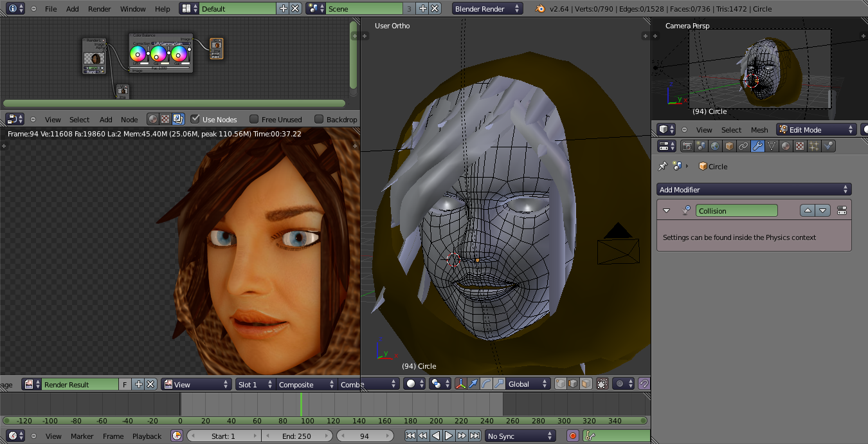Viewport: 868px width, 444px height.
Task: Open the World properties tab
Action: point(715,146)
